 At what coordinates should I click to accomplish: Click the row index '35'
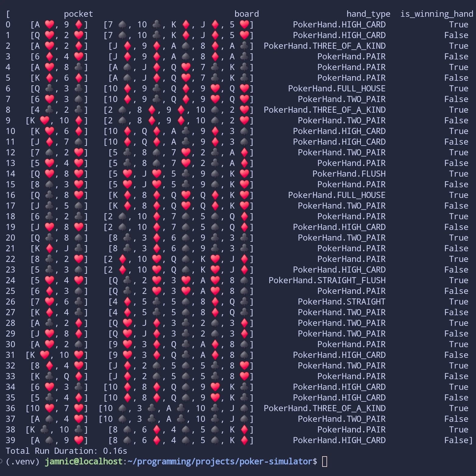(x=10, y=398)
